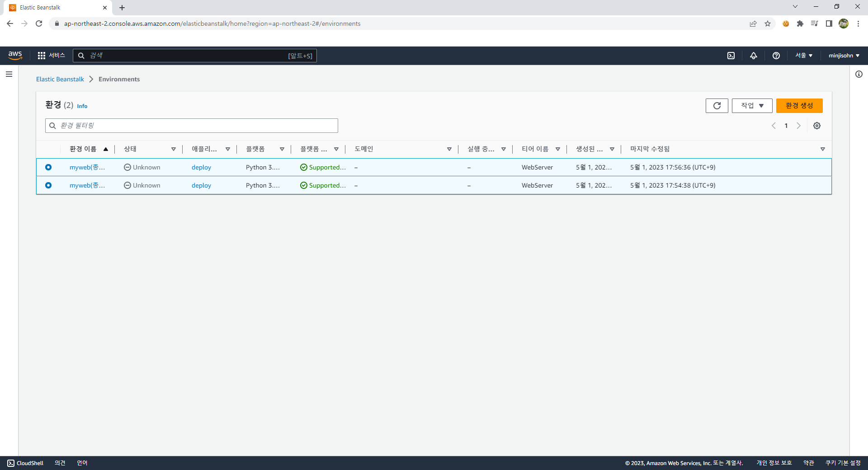This screenshot has width=868, height=470.
Task: Open 개인 정보 보호 privacy link
Action: click(x=774, y=463)
